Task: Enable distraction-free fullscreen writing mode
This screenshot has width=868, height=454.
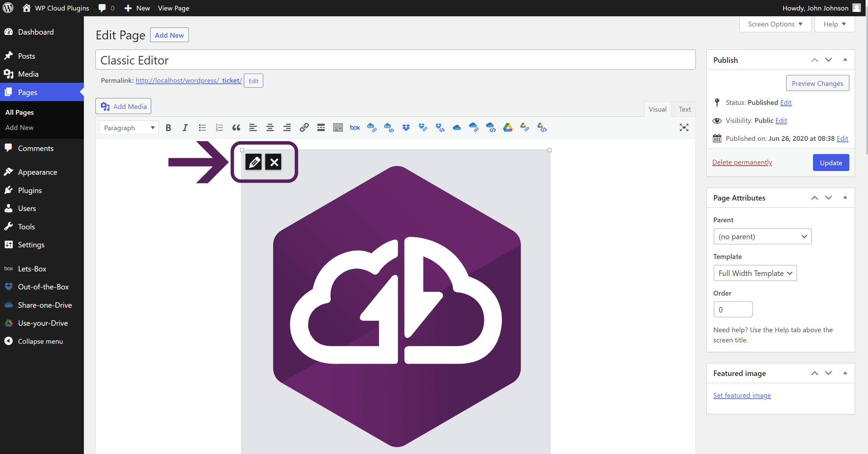Action: [x=684, y=128]
